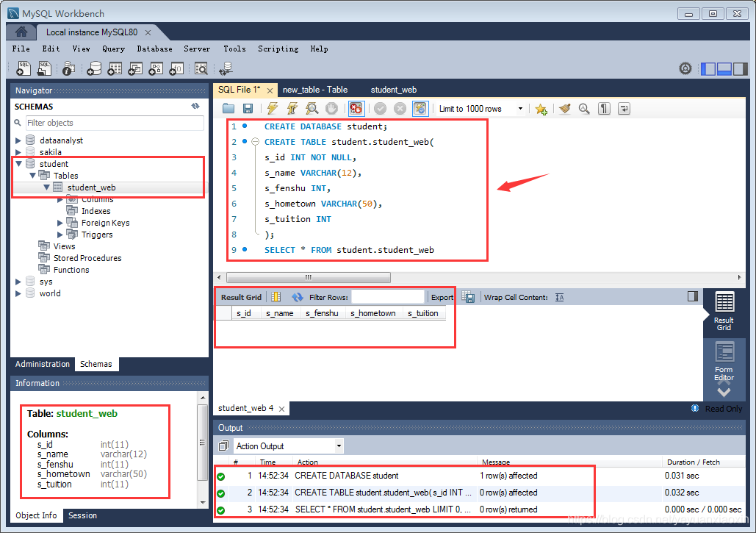The height and width of the screenshot is (533, 756).
Task: Expand the dataanalyst schema
Action: [x=18, y=140]
